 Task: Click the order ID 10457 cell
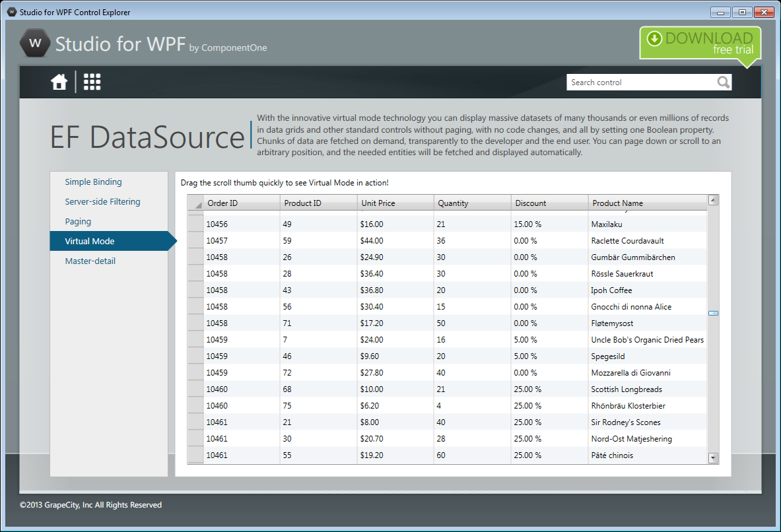[242, 241]
